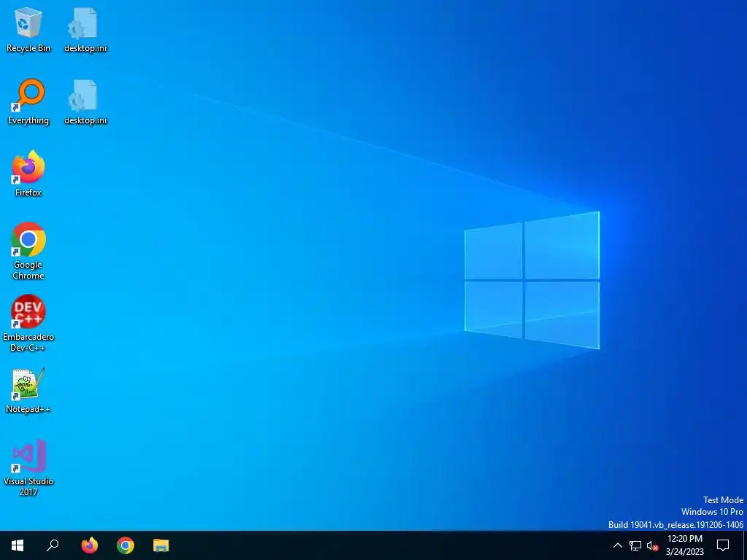Select the Embarcadero Dev-C++ shortcut

tap(28, 324)
